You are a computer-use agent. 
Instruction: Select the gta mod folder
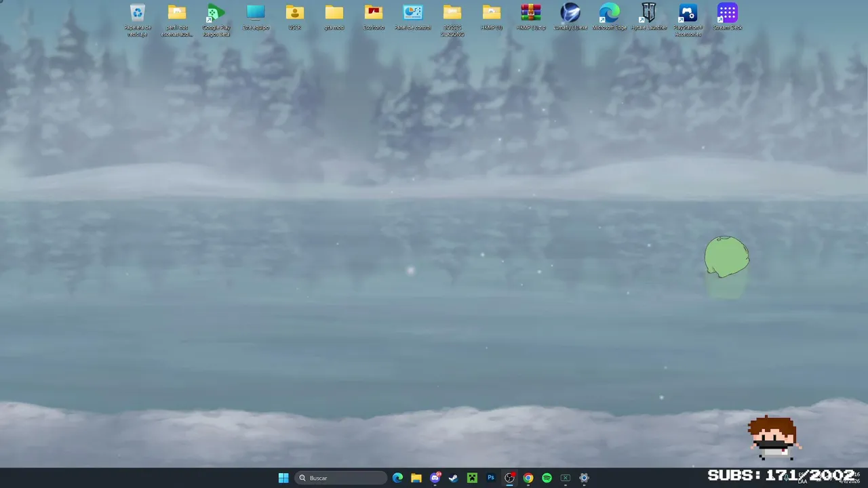point(334,18)
